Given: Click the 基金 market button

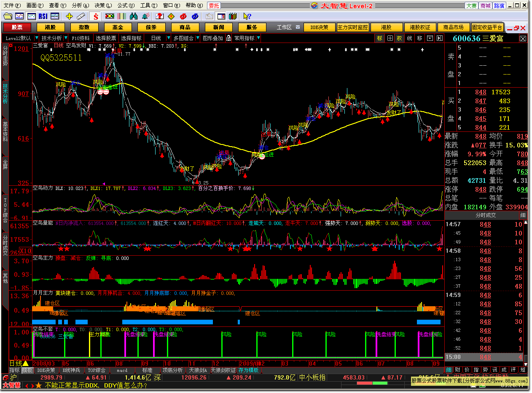Looking at the screenshot, I should (118, 27).
